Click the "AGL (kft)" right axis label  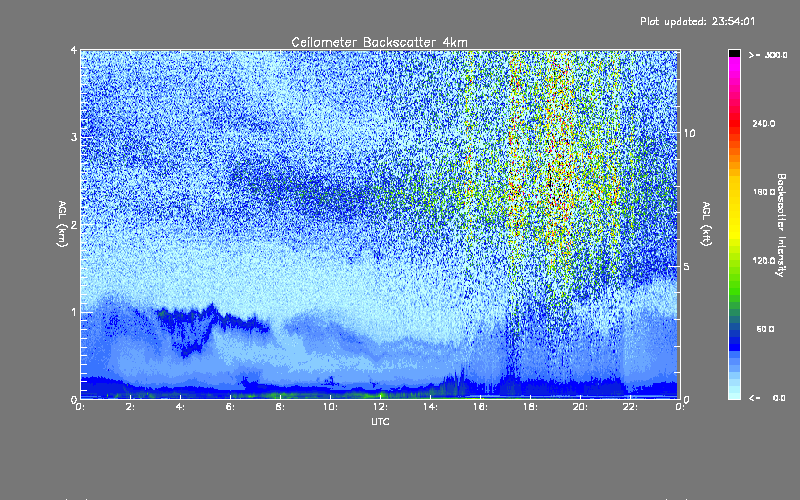tap(706, 224)
